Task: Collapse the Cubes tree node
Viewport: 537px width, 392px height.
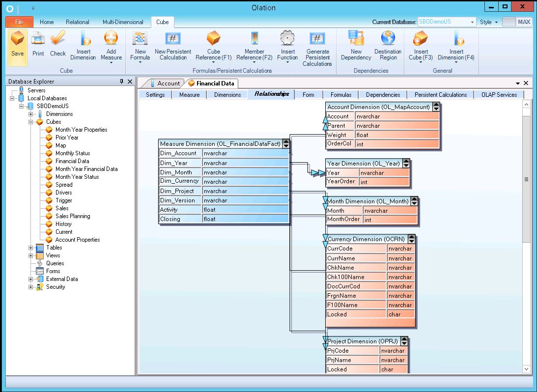Action: click(x=30, y=122)
